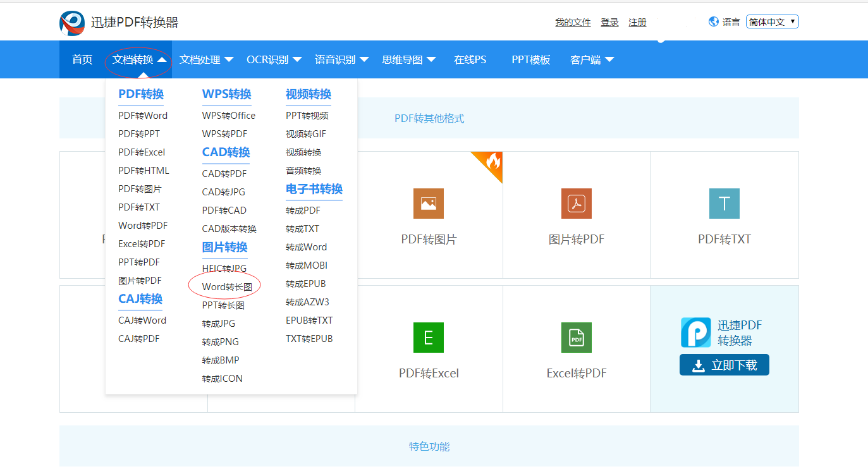Select EPUB转TXT in the menu
The width and height of the screenshot is (868, 476).
click(x=309, y=320)
